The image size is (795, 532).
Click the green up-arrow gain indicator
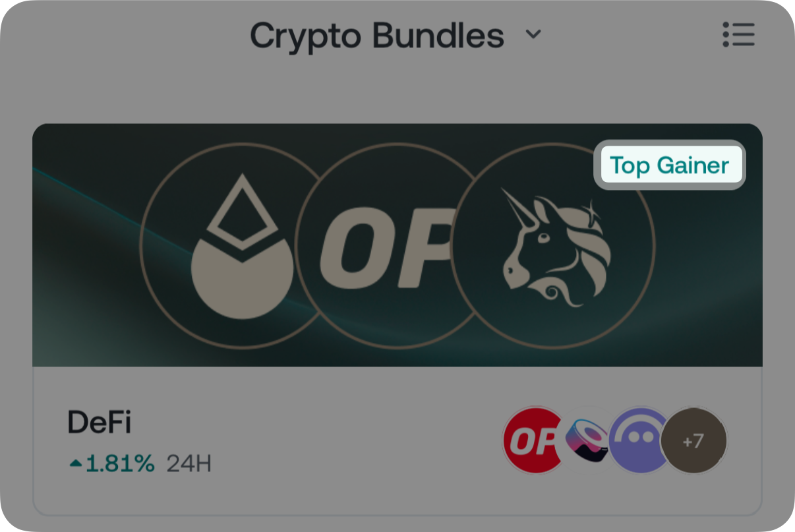click(76, 464)
